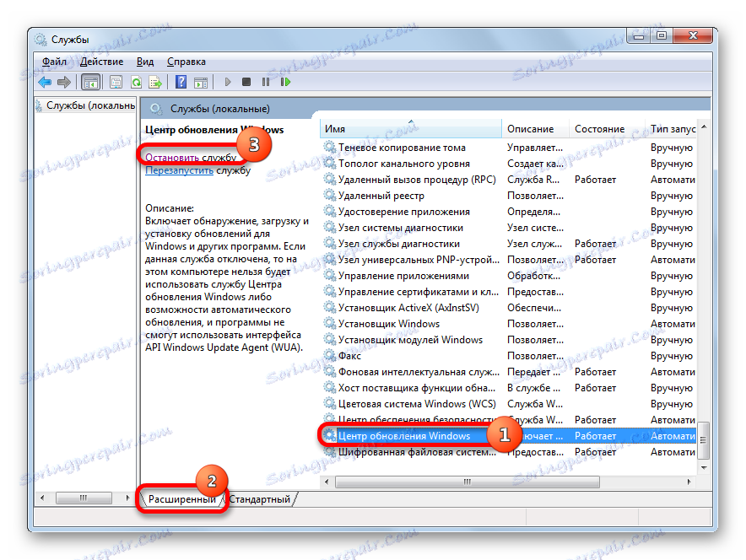Click gear icon next to Факс
Image resolution: width=746 pixels, height=560 pixels.
click(329, 355)
